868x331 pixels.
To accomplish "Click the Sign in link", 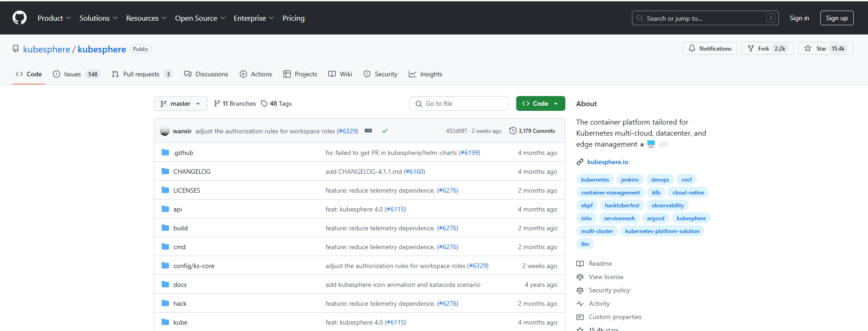I will tap(799, 18).
